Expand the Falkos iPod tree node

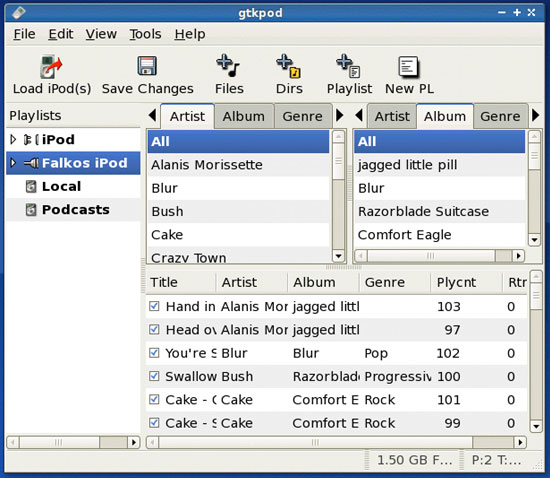[13, 163]
